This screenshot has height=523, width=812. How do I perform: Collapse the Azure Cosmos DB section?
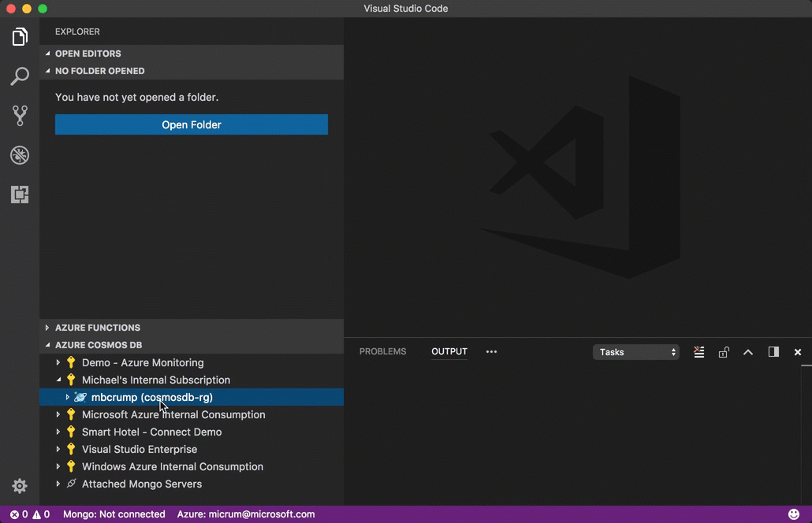[x=47, y=344]
